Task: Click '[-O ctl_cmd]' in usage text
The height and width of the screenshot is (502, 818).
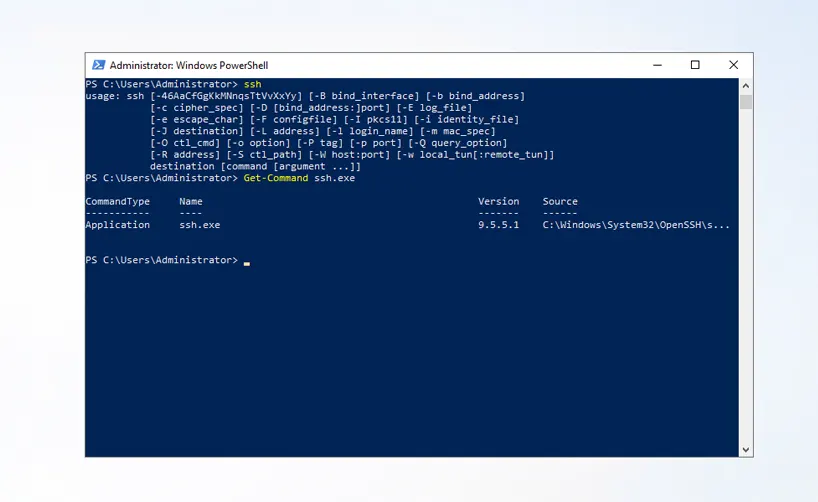Action: (x=185, y=143)
